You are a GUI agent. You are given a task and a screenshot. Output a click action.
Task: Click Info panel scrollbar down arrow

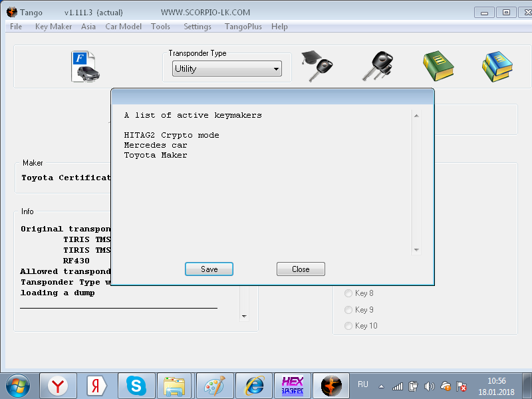coord(244,317)
